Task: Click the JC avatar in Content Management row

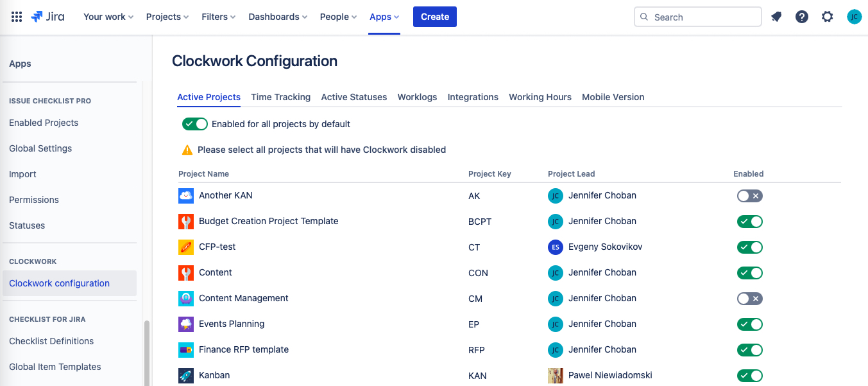Action: click(x=556, y=298)
